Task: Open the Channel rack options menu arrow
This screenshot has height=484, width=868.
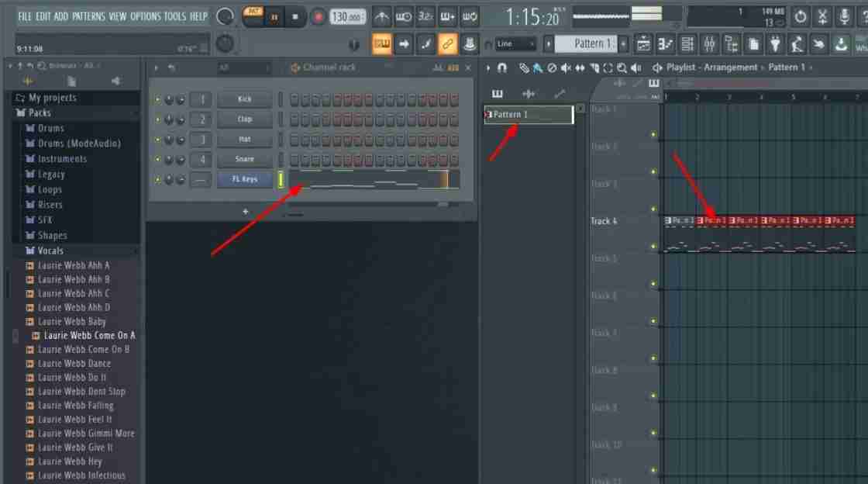Action: 156,67
